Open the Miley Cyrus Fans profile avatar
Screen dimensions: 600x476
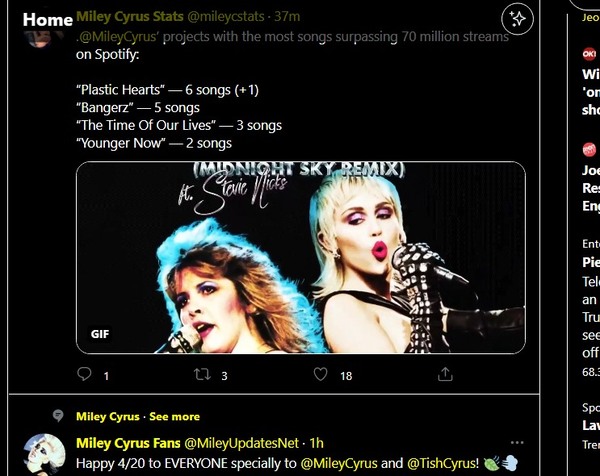point(44,455)
